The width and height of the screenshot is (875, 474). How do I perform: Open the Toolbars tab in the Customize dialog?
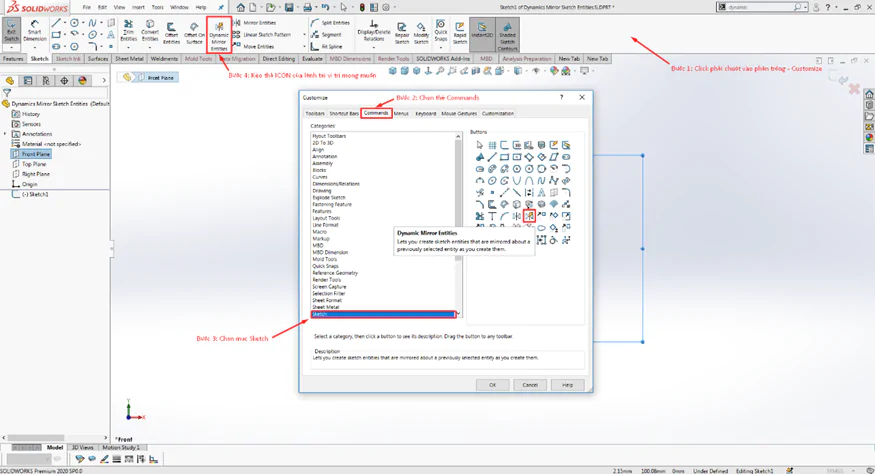315,113
